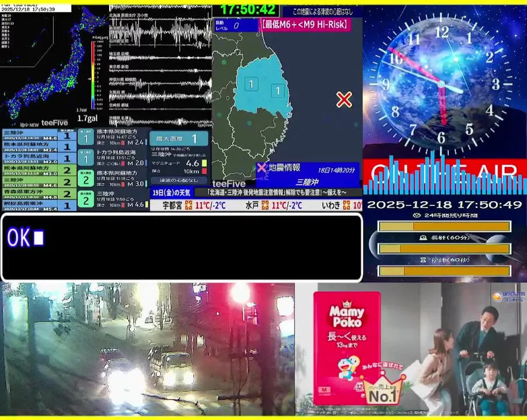Screen dimensions: 527x420
Task: Select the トカラ列島近海 13:51 M2.0 list row
Action: (39, 158)
